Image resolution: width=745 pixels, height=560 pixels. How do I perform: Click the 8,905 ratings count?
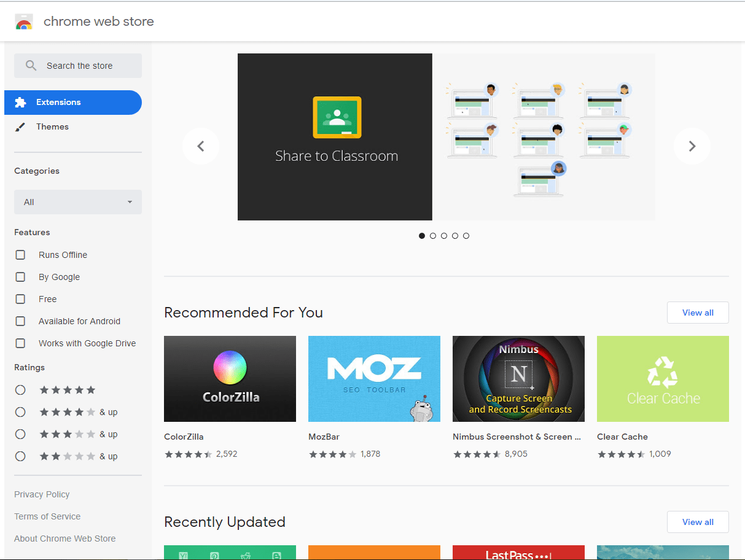[516, 454]
